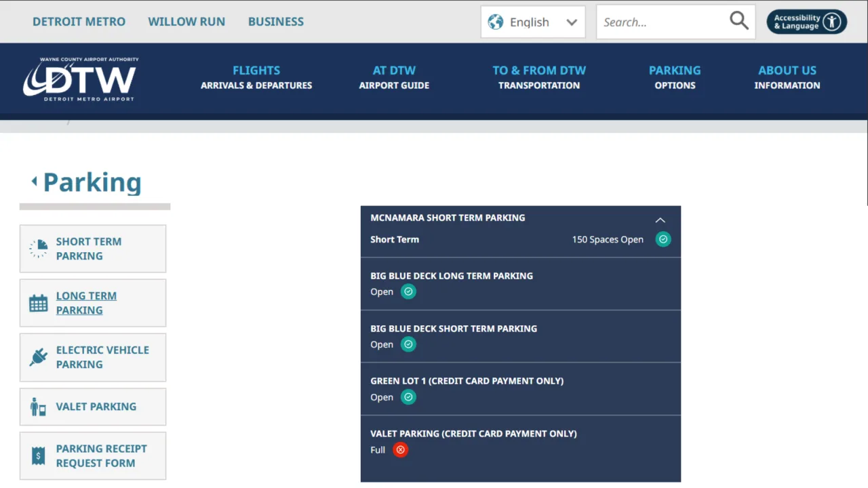The image size is (868, 488).
Task: Click the Electric Vehicle Parking link text
Action: [102, 357]
